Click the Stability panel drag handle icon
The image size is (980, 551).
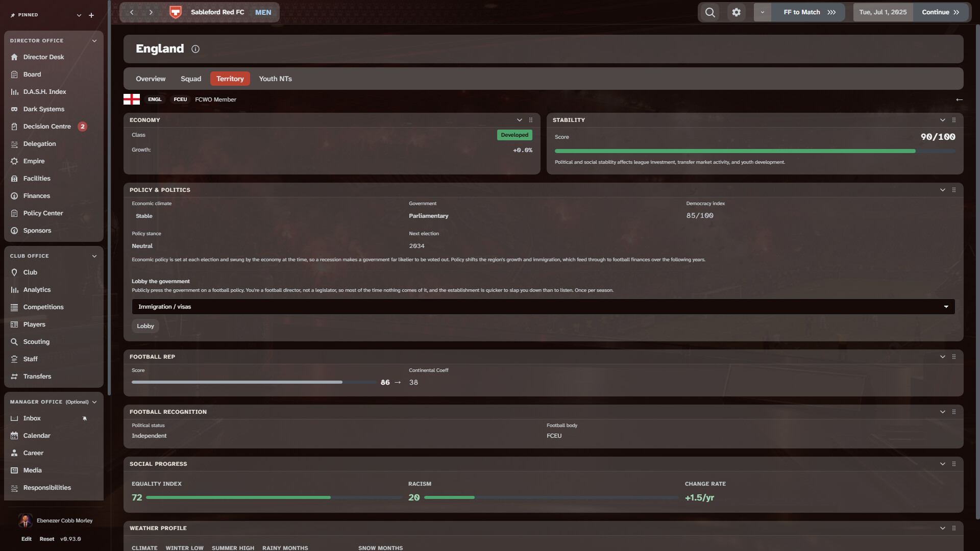954,120
